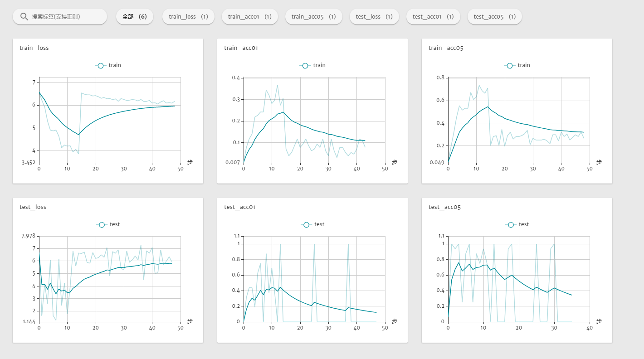Click the train__acc05 chart title
Viewport: 644px width, 359px height.
(x=446, y=48)
